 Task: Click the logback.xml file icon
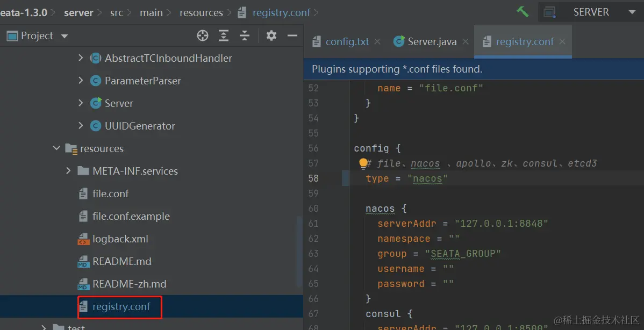(83, 239)
